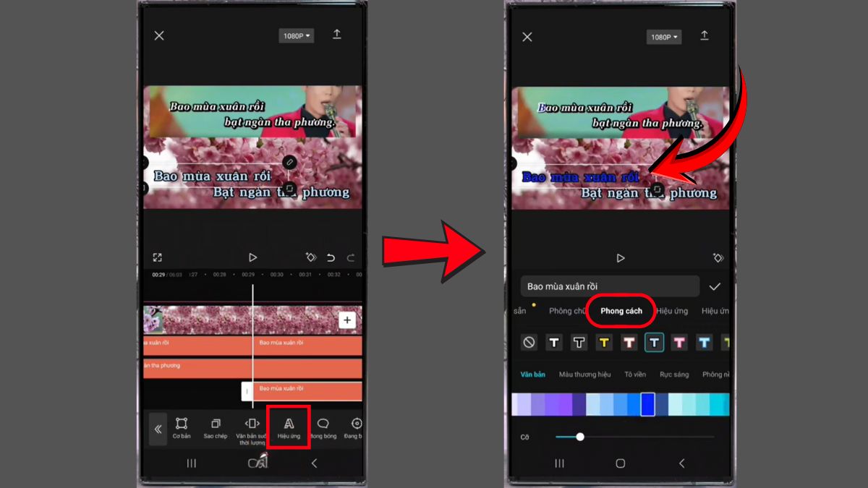
Task: Open the 1080P resolution dropdown on the right phone
Action: 663,37
